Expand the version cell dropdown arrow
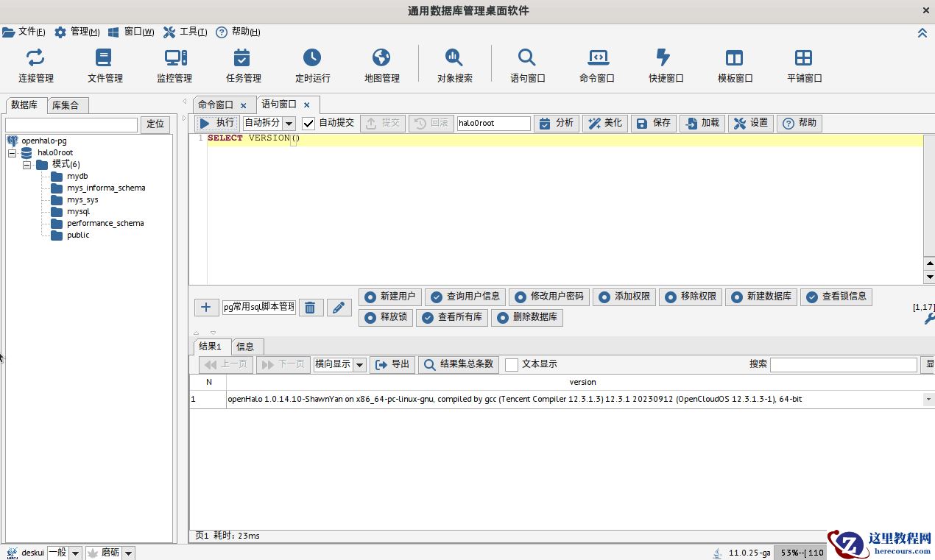This screenshot has width=935, height=560. coord(928,399)
